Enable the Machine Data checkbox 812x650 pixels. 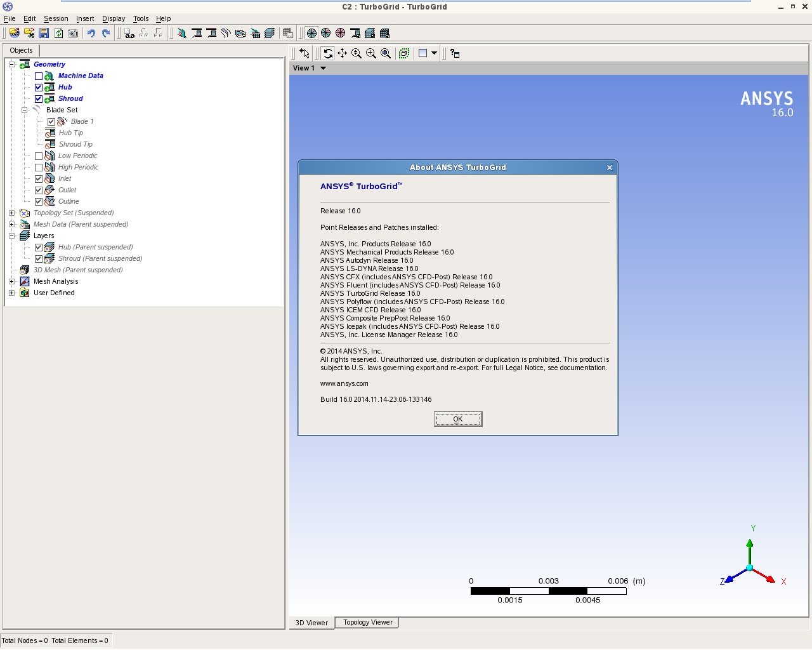(39, 76)
